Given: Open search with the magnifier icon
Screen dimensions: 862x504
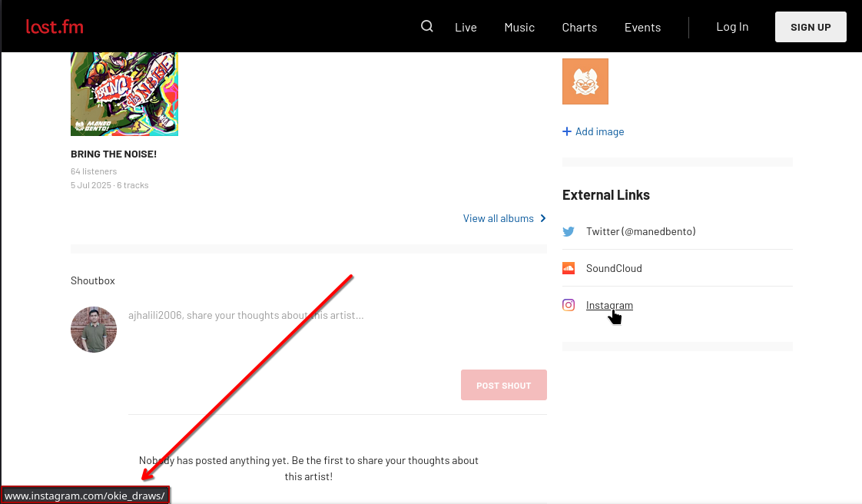Looking at the screenshot, I should [427, 27].
